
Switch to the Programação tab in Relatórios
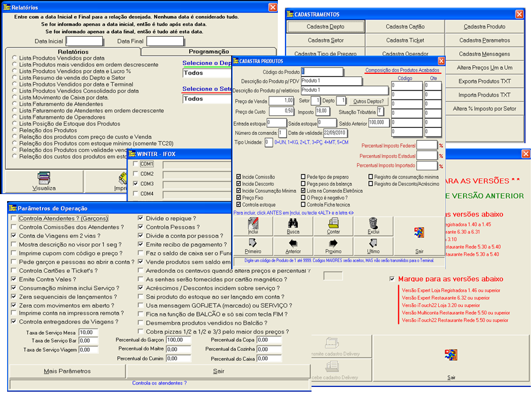click(x=209, y=51)
